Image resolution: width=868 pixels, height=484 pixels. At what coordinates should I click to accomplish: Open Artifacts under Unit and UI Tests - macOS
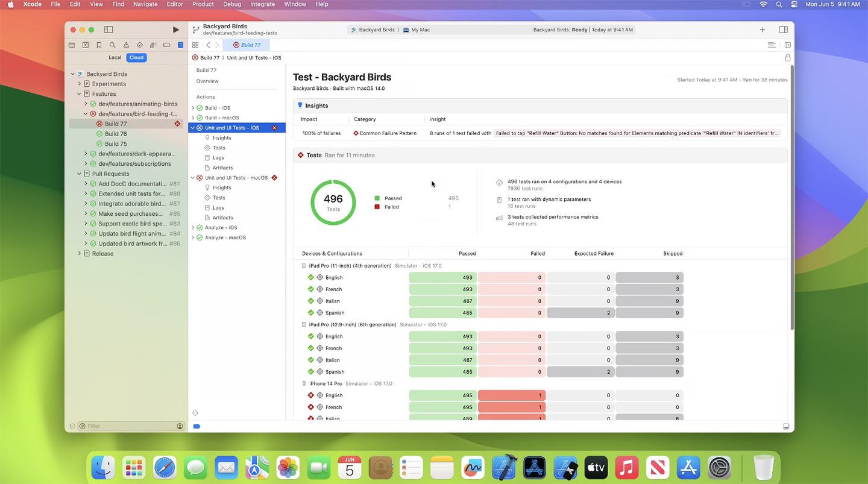coord(222,218)
